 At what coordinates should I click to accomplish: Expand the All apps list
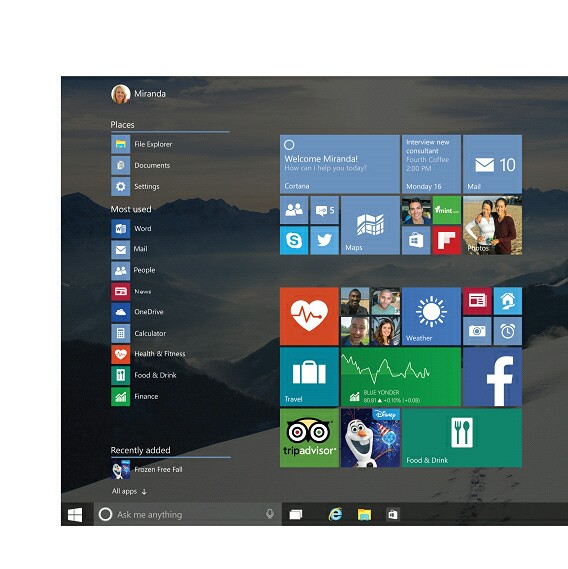click(x=129, y=491)
